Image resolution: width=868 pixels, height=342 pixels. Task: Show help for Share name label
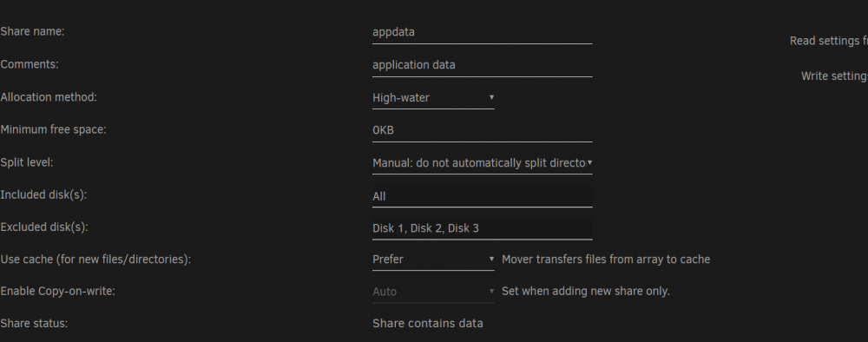click(32, 31)
